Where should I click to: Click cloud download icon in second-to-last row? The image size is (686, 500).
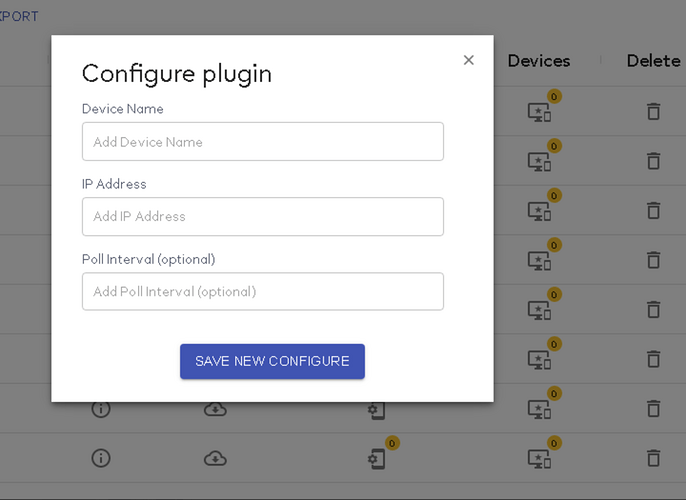(x=215, y=409)
